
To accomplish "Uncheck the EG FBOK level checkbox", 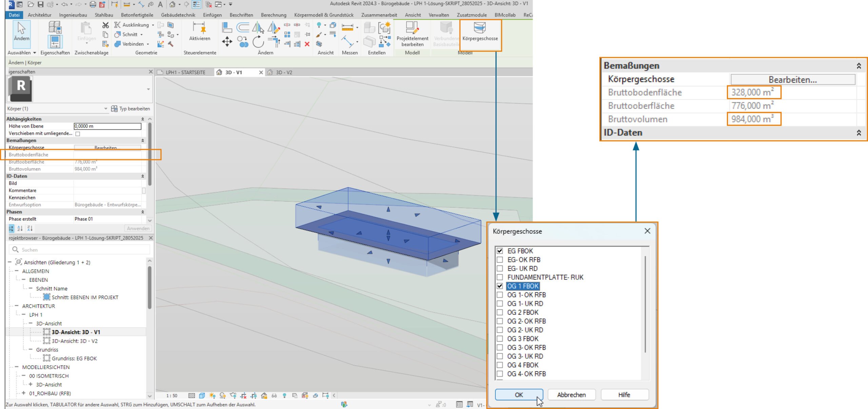I will [x=500, y=251].
